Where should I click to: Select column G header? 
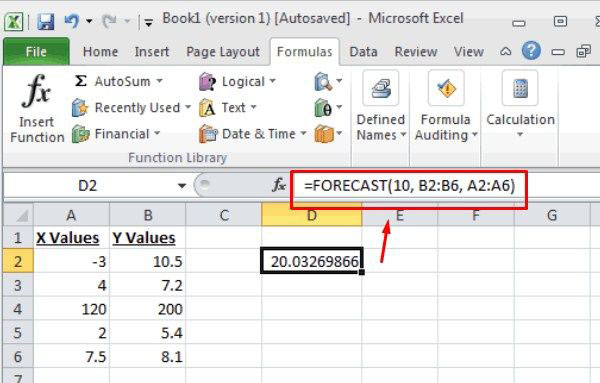coord(551,215)
